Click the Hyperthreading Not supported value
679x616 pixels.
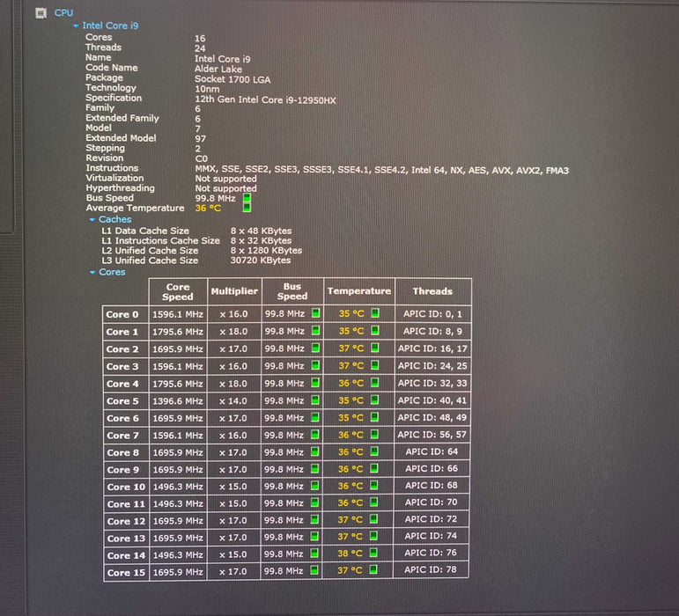point(225,188)
